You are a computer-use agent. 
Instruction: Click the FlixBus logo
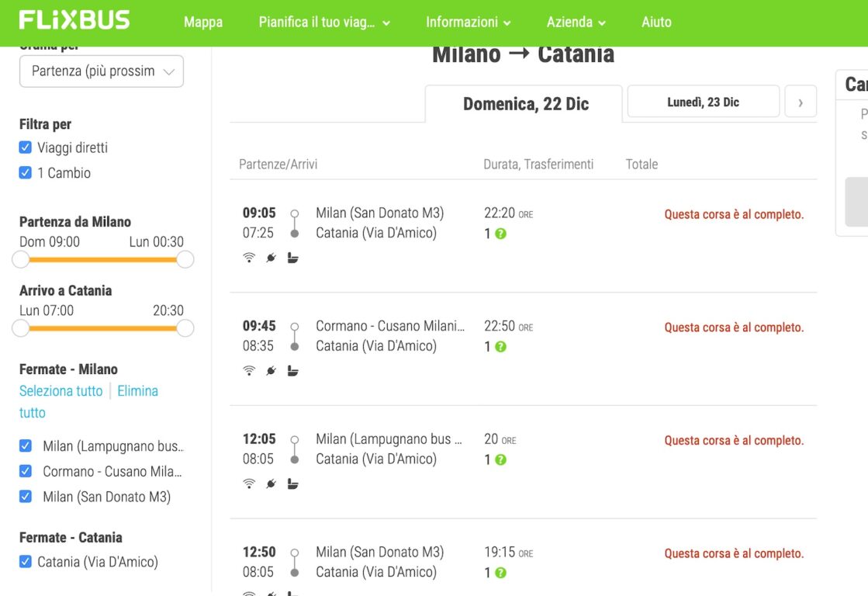click(x=74, y=20)
